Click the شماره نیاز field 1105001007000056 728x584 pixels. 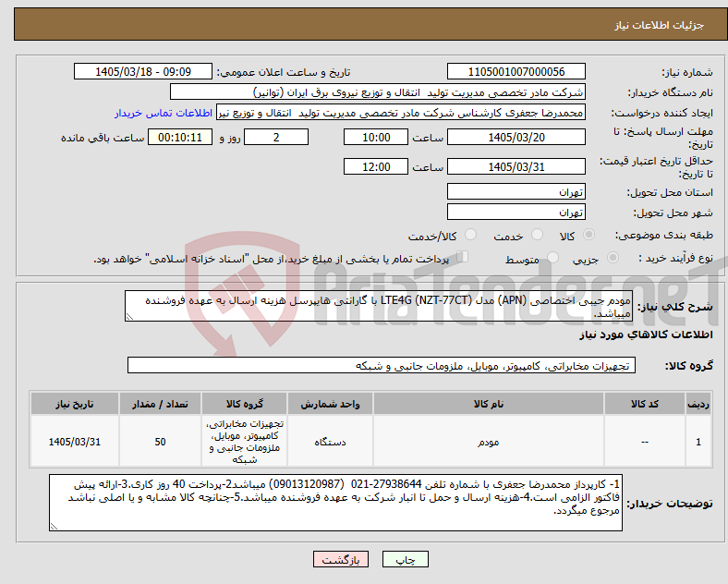point(516,72)
